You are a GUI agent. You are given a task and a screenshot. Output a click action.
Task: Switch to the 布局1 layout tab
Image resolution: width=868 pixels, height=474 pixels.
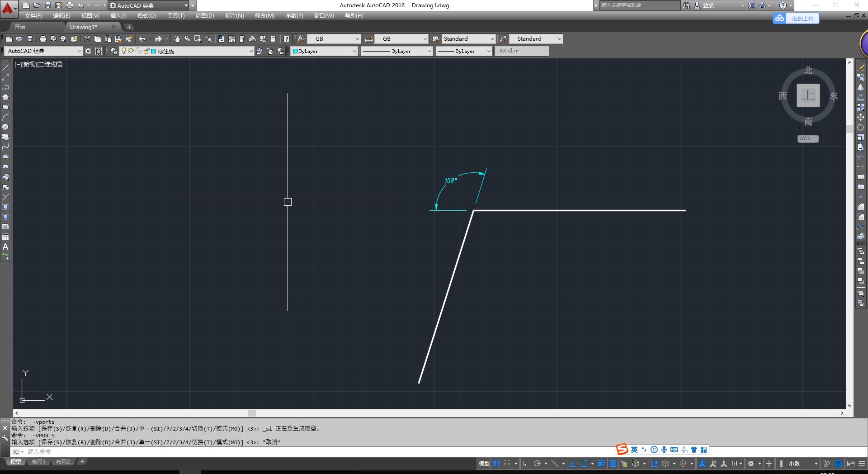38,462
